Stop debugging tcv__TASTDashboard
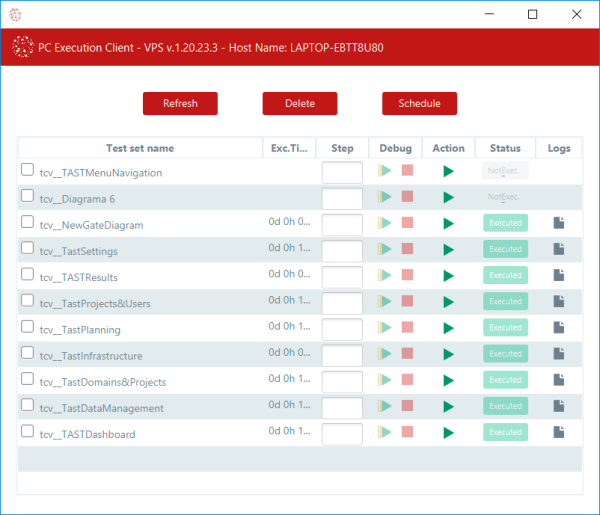600x515 pixels. pos(407,432)
